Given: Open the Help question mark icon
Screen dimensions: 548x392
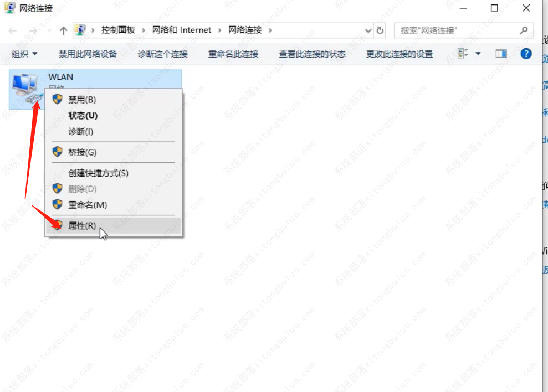Looking at the screenshot, I should 526,54.
